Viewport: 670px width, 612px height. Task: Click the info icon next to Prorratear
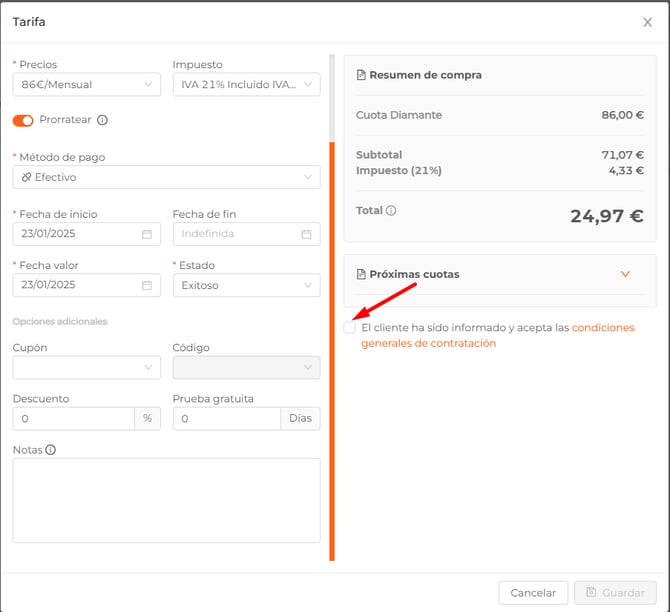click(102, 120)
